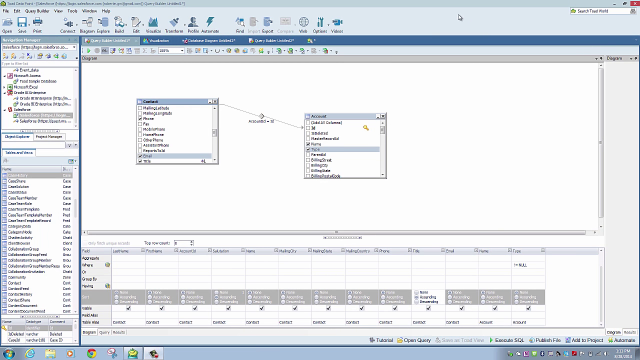Click the Having row filter icon
Screen dimensions: 640x360
[x=107, y=286]
